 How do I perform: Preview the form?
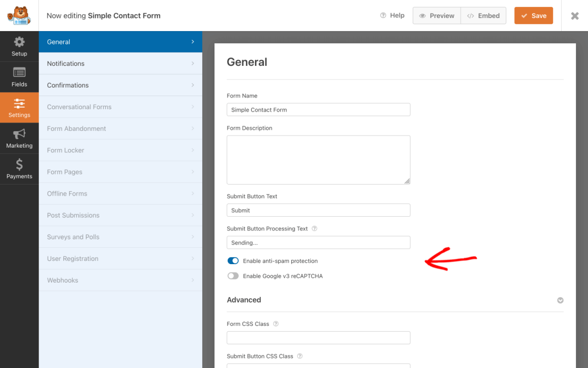(x=436, y=15)
